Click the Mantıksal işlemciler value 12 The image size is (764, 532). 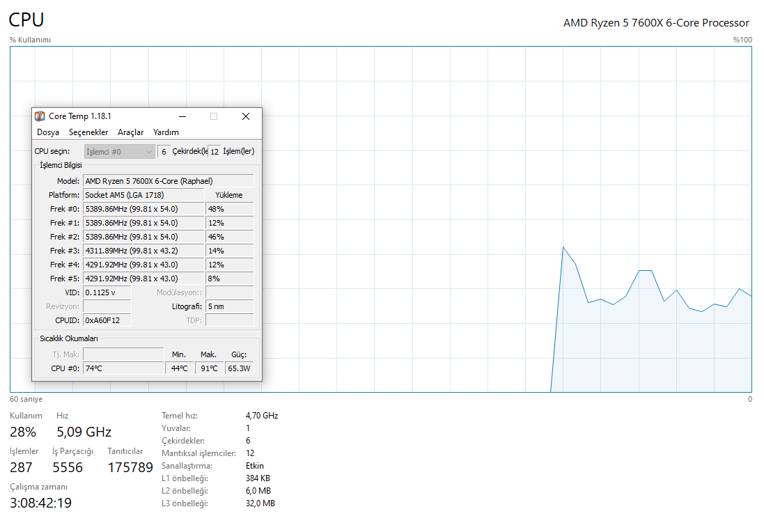tap(250, 453)
